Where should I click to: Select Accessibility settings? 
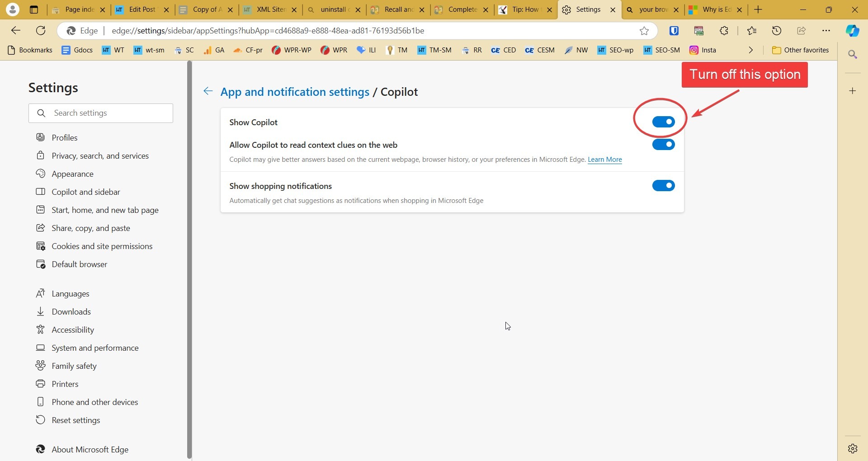[73, 329]
